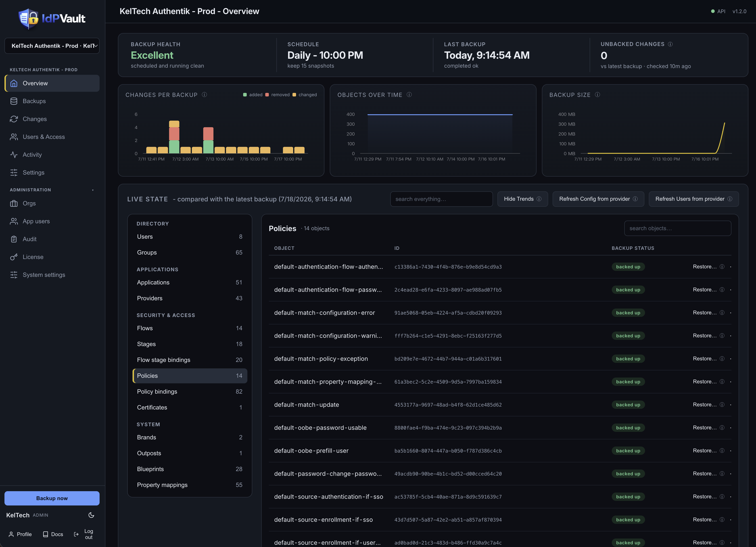
Task: Select Providers under Applications
Action: point(190,298)
